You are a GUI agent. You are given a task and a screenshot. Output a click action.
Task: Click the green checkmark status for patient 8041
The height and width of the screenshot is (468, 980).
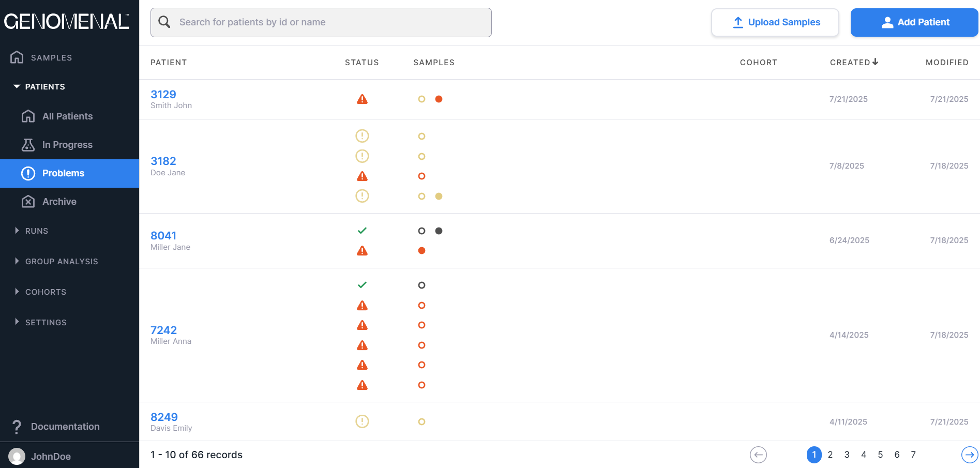click(362, 231)
